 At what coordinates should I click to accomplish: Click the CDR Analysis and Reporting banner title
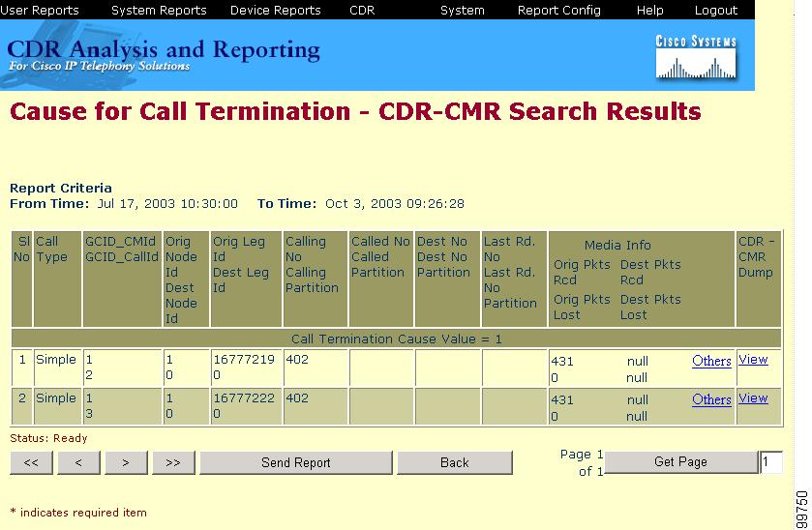pyautogui.click(x=164, y=50)
